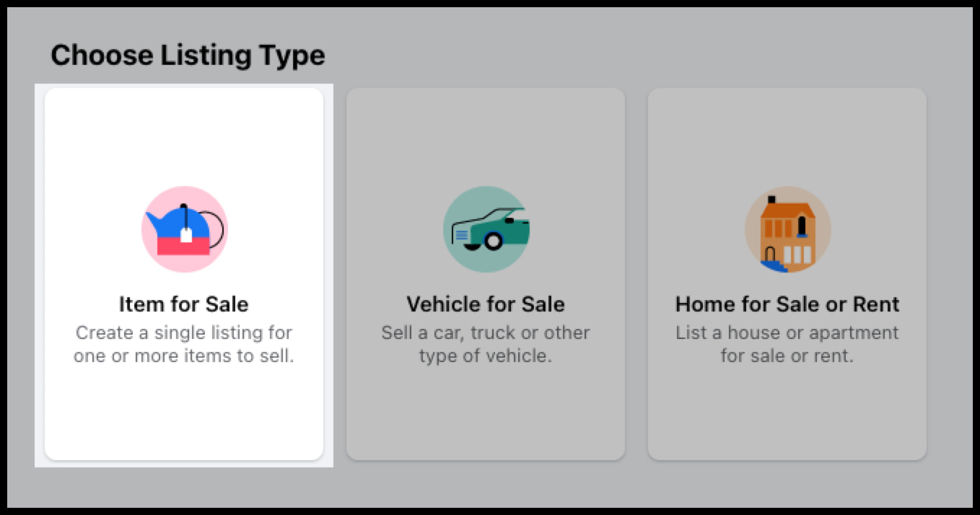Click the Choose Listing Type heading
The image size is (980, 515).
pyautogui.click(x=188, y=54)
